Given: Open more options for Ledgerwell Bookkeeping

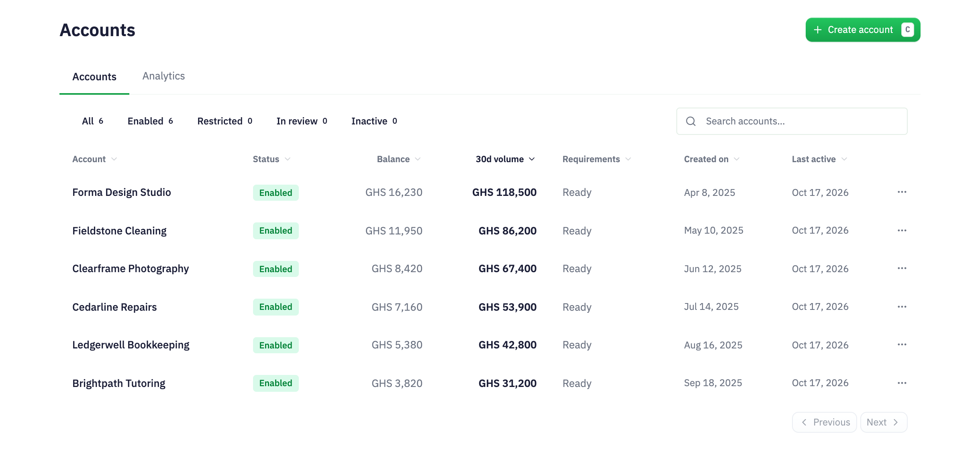Looking at the screenshot, I should pyautogui.click(x=902, y=344).
